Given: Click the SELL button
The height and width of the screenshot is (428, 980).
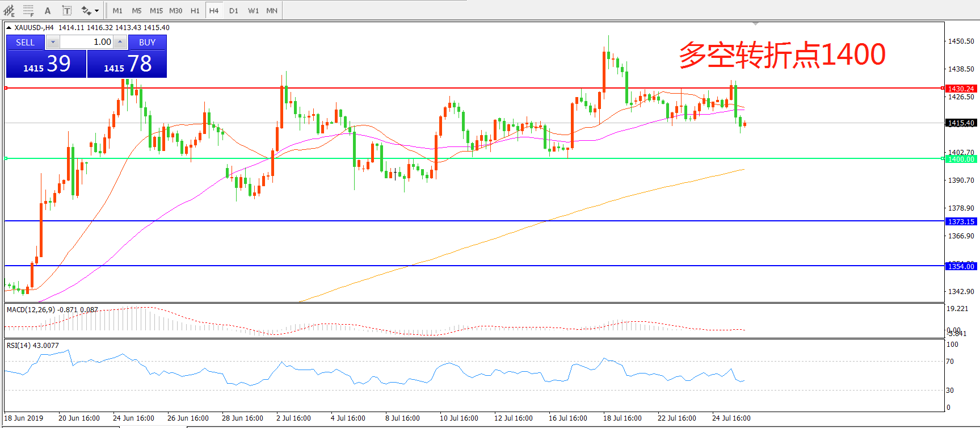Looking at the screenshot, I should [25, 43].
